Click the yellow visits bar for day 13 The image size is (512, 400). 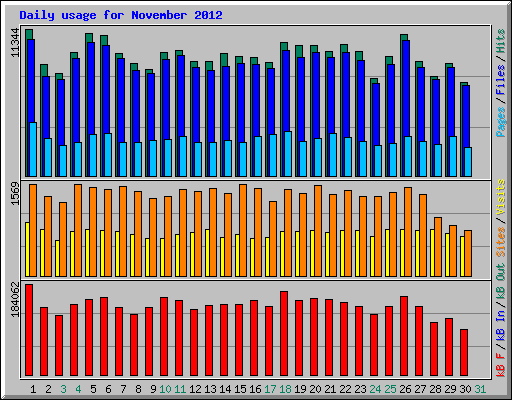[x=207, y=253]
